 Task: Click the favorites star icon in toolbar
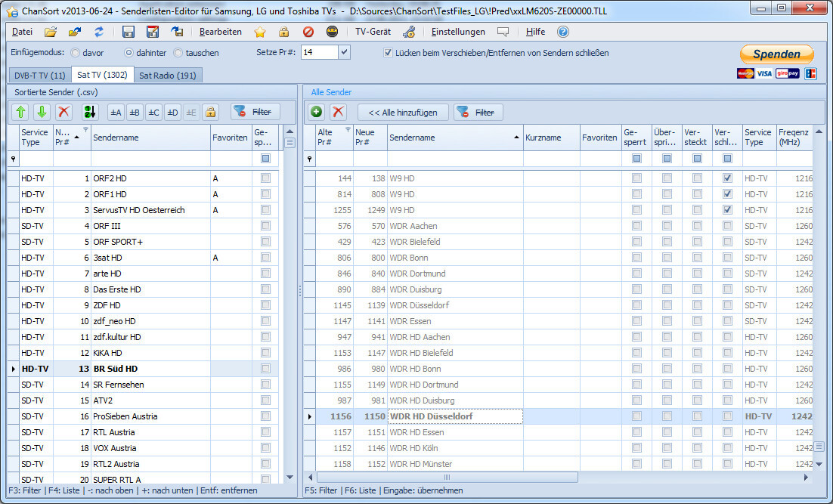[x=260, y=32]
